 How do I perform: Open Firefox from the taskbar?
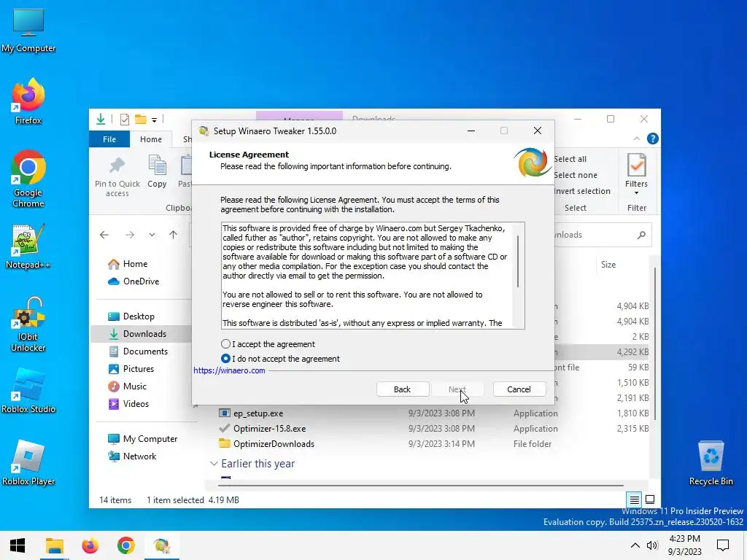[90, 545]
